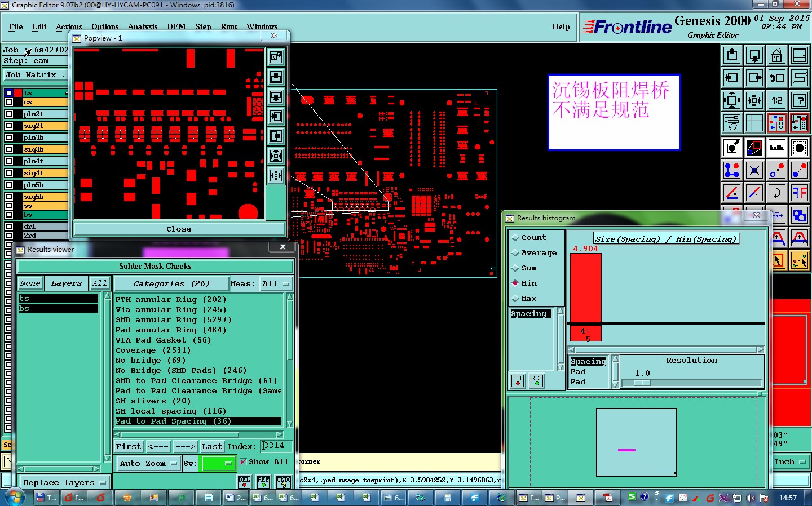This screenshot has height=506, width=812.
Task: Click the pan down icon in right toolbar
Action: click(754, 55)
